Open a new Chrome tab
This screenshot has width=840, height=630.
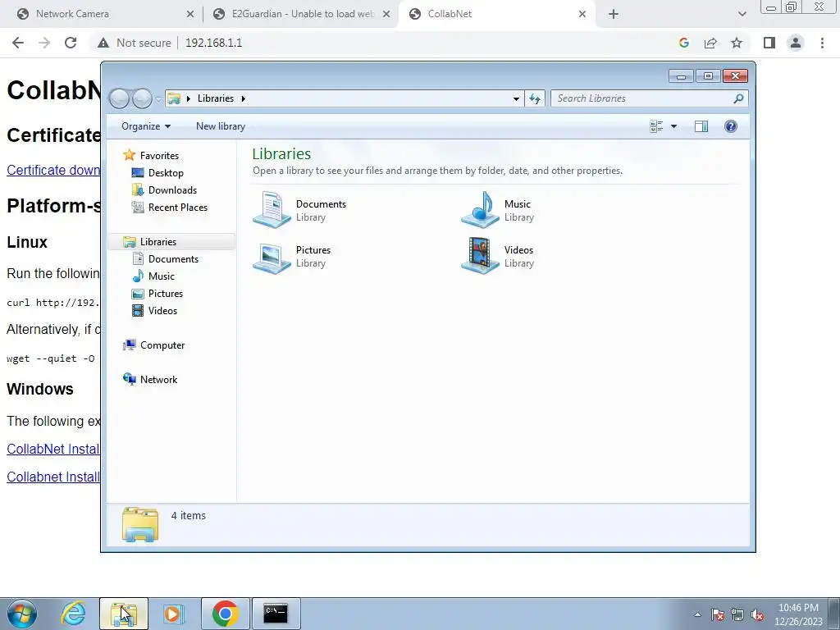pos(614,14)
